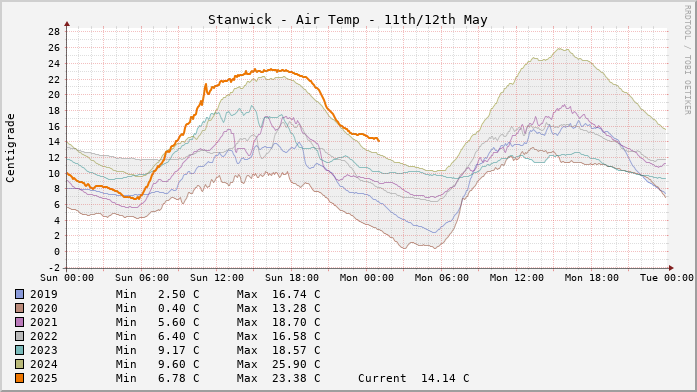Click the 2023 Min value '9.17 C'
The height and width of the screenshot is (392, 697).
click(179, 350)
